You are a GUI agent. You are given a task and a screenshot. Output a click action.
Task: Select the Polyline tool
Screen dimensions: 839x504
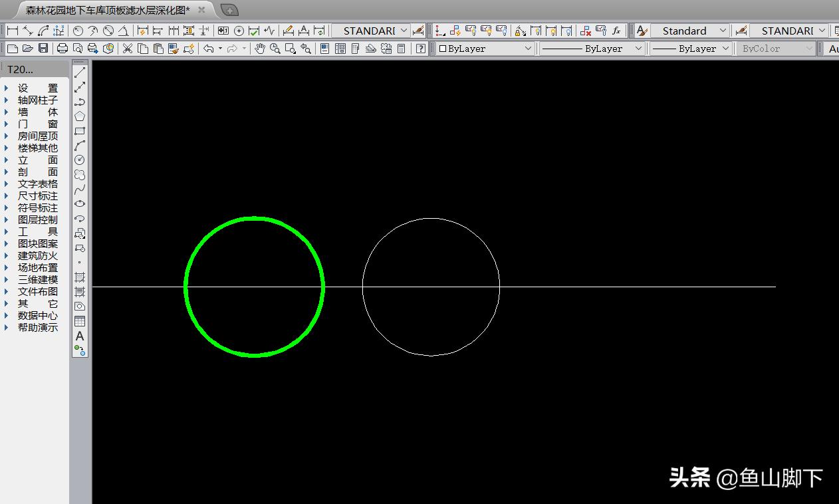pos(80,102)
